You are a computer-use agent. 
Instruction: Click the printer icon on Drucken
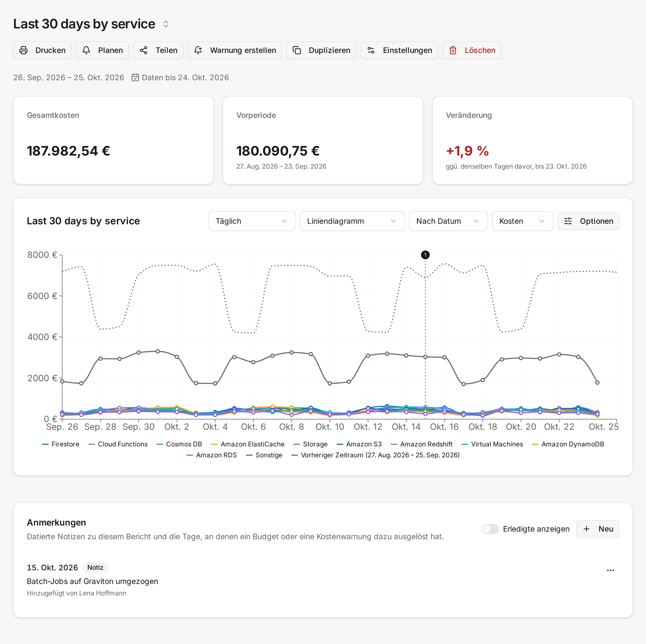(x=23, y=50)
